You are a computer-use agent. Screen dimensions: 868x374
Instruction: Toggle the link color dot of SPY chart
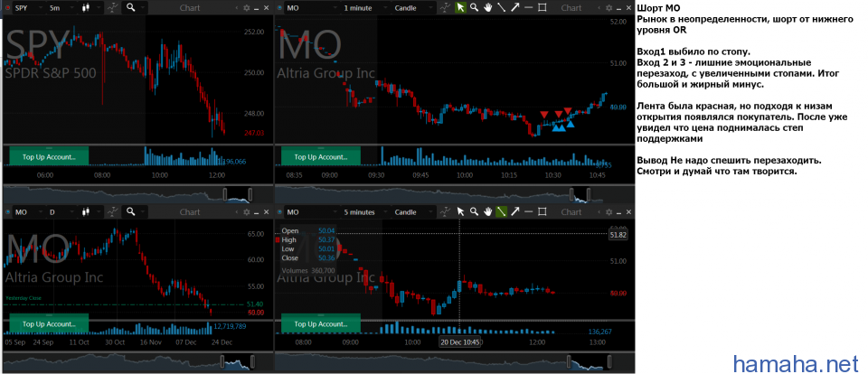click(7, 8)
